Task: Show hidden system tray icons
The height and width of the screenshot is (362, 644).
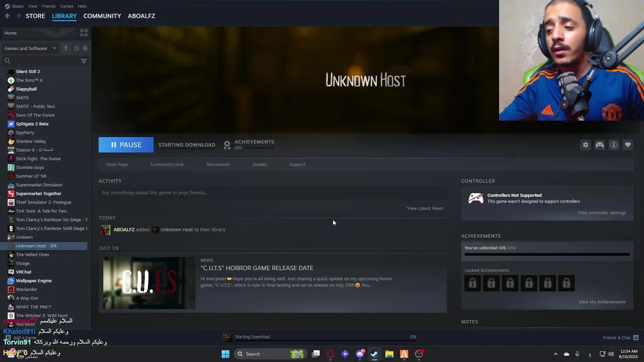Action: pos(555,354)
